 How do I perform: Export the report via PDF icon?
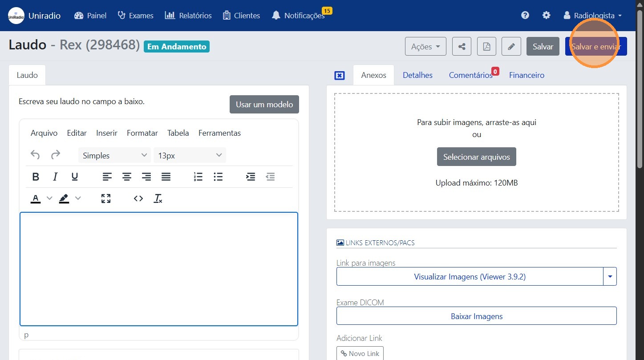486,46
